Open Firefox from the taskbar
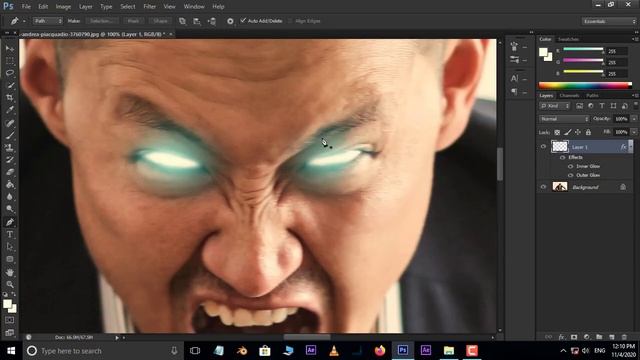Image resolution: width=640 pixels, height=360 pixels. pos(380,351)
